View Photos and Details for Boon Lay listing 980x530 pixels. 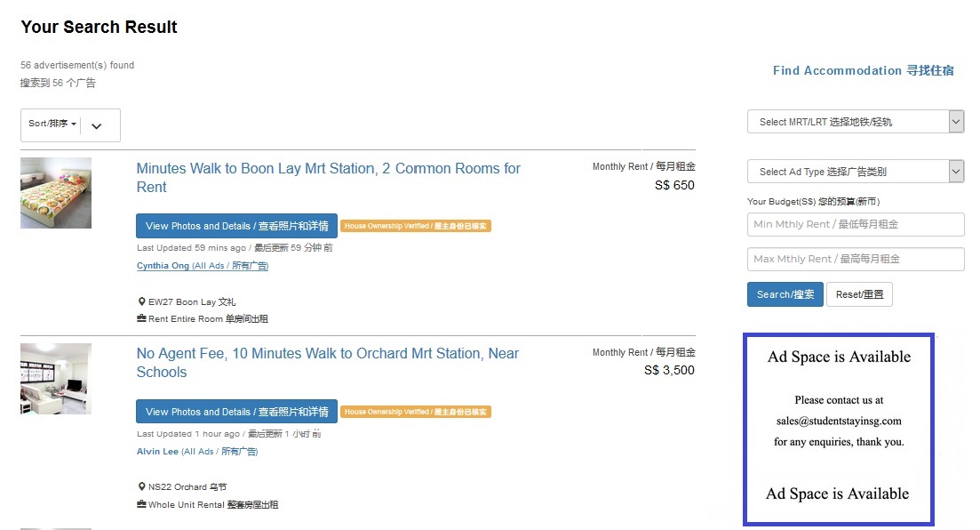tap(237, 226)
